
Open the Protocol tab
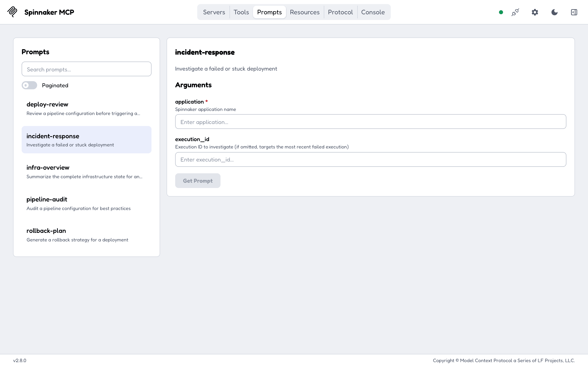(340, 12)
